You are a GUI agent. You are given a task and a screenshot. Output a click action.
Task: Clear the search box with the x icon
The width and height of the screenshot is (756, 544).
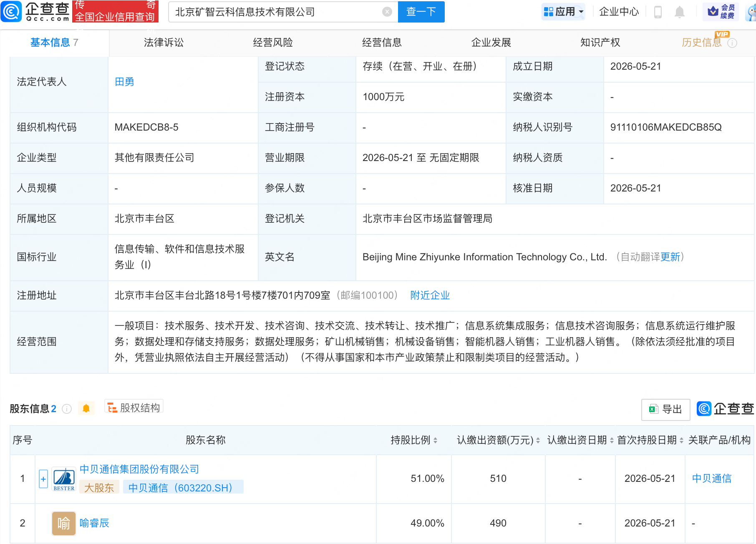pyautogui.click(x=387, y=12)
